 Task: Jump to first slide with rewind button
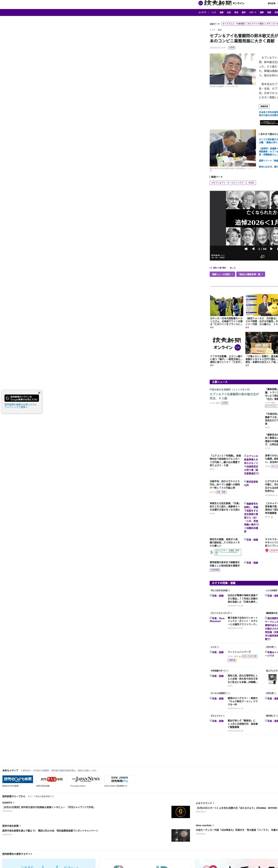[246, 249]
